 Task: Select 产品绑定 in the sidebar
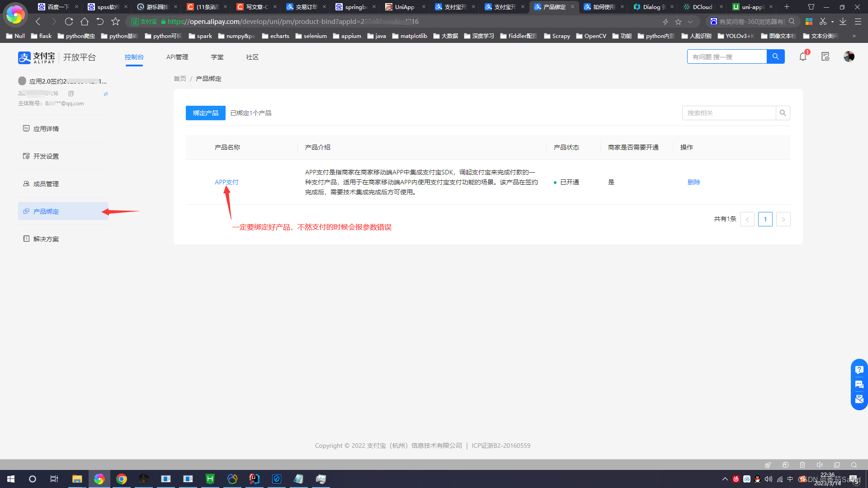coord(63,211)
